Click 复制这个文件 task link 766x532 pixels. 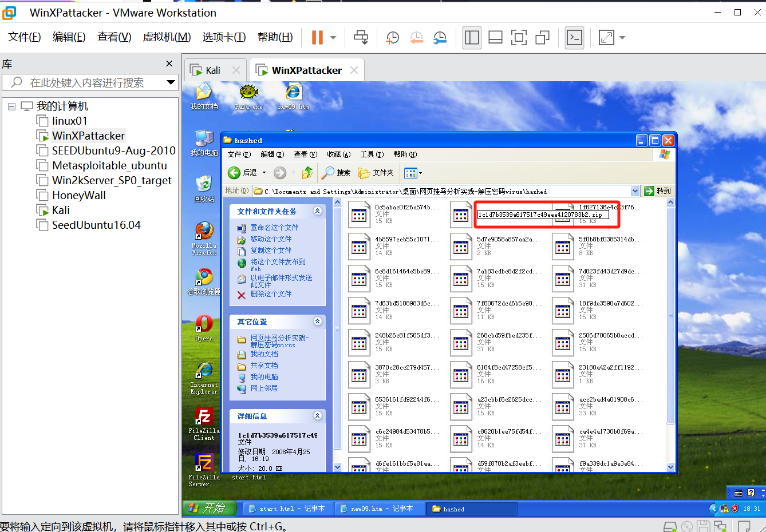pyautogui.click(x=271, y=251)
